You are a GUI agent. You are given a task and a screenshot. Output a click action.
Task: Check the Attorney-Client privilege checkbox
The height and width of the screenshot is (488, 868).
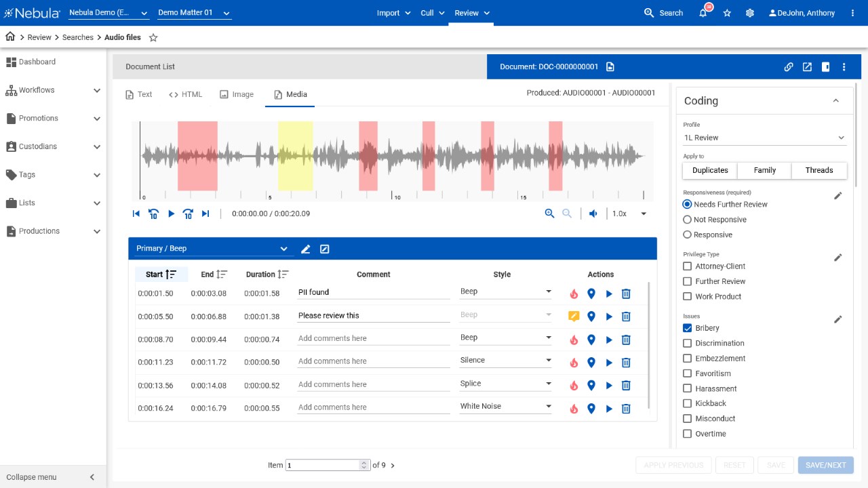click(x=688, y=266)
